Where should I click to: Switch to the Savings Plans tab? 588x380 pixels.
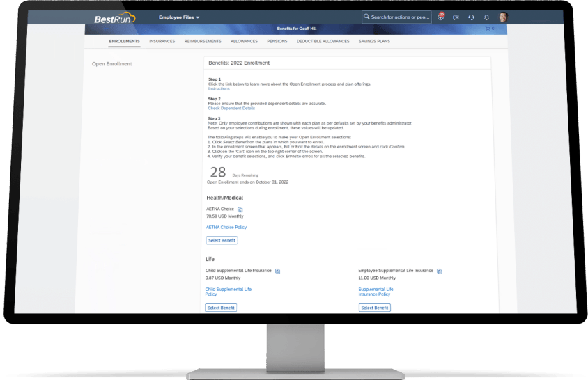point(374,41)
